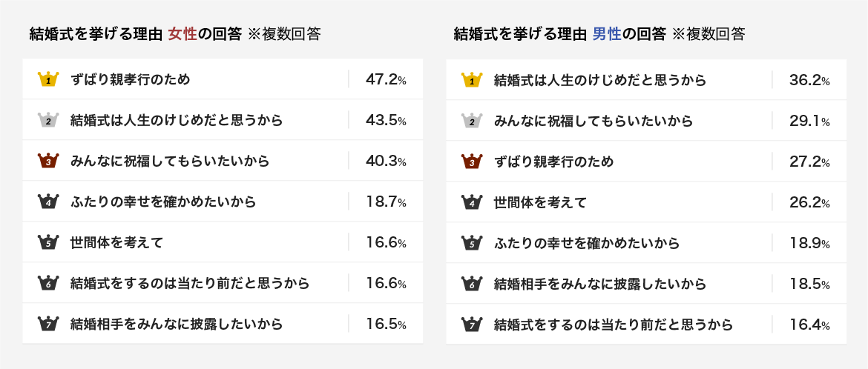The height and width of the screenshot is (369, 868).
Task: Click the gold rank 1 crown in women's list
Action: pyautogui.click(x=49, y=80)
